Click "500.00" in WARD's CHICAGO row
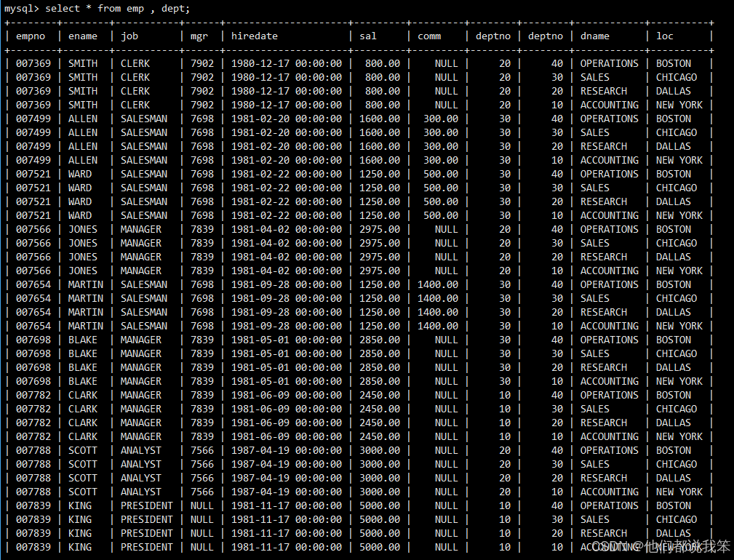The height and width of the screenshot is (560, 734). tap(441, 188)
